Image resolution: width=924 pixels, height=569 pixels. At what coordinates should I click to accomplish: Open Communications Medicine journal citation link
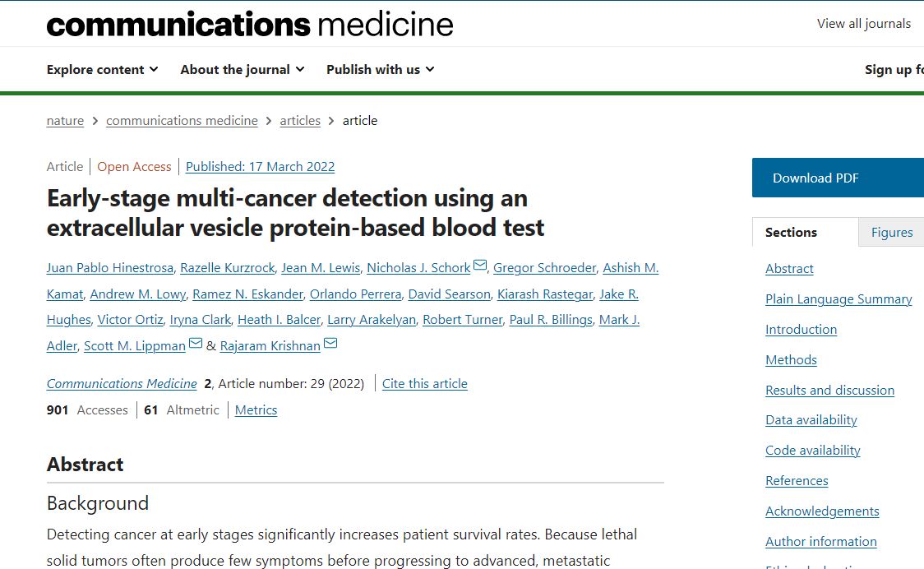click(x=122, y=384)
